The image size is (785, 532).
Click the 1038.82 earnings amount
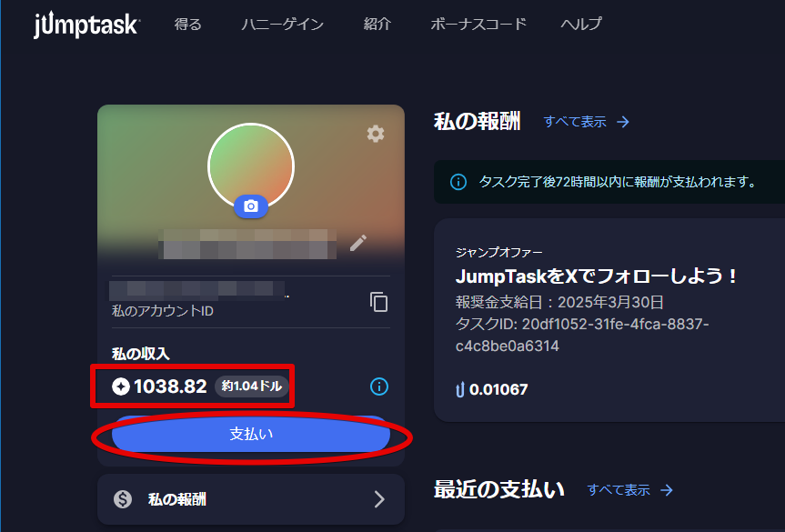pos(170,386)
